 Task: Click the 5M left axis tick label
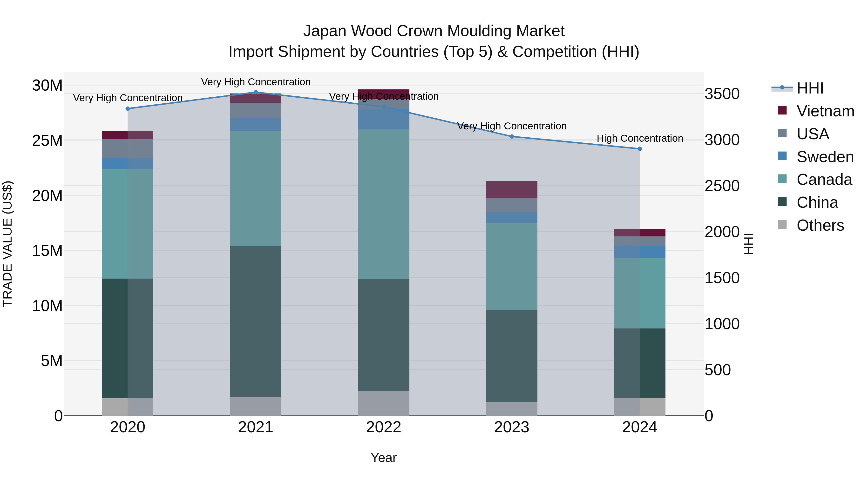tap(52, 361)
